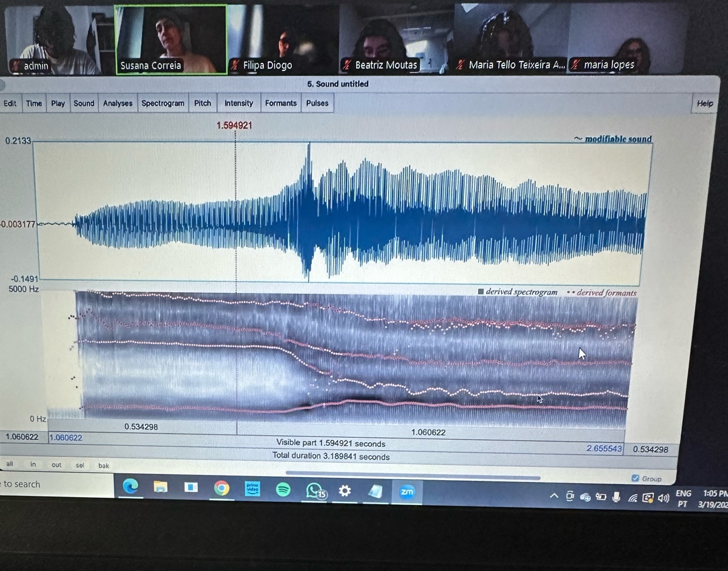Open the Spectrogram menu
The image size is (728, 571).
coord(163,104)
